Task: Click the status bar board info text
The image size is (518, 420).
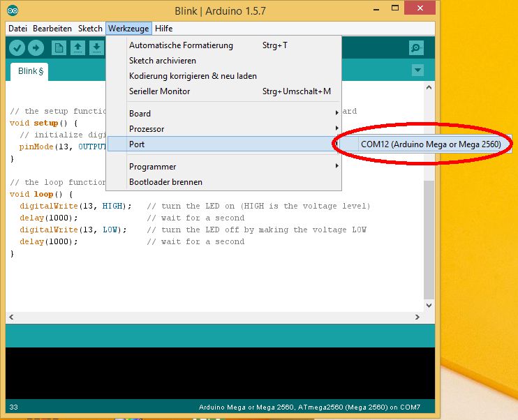Action: click(x=309, y=407)
